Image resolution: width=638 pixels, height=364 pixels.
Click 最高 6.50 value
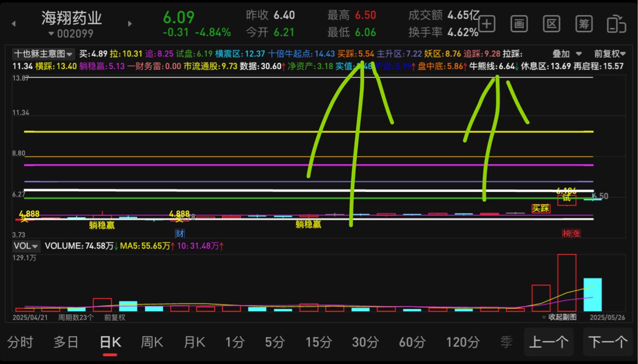[x=365, y=15]
